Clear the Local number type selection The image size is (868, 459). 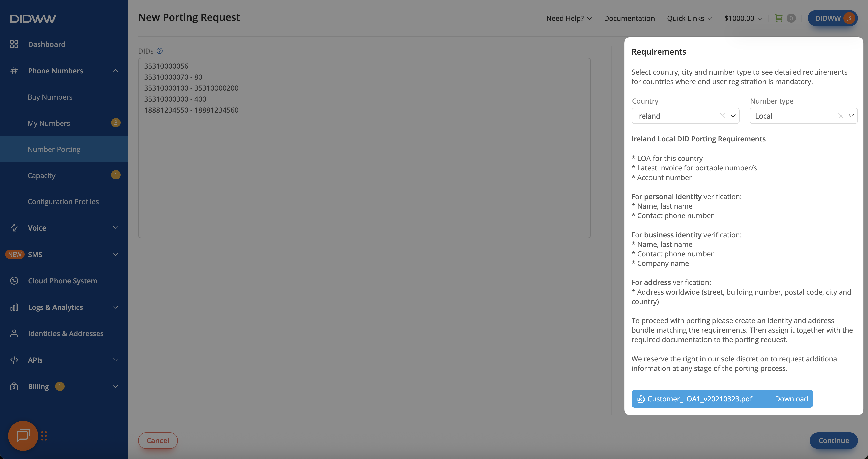coord(840,116)
